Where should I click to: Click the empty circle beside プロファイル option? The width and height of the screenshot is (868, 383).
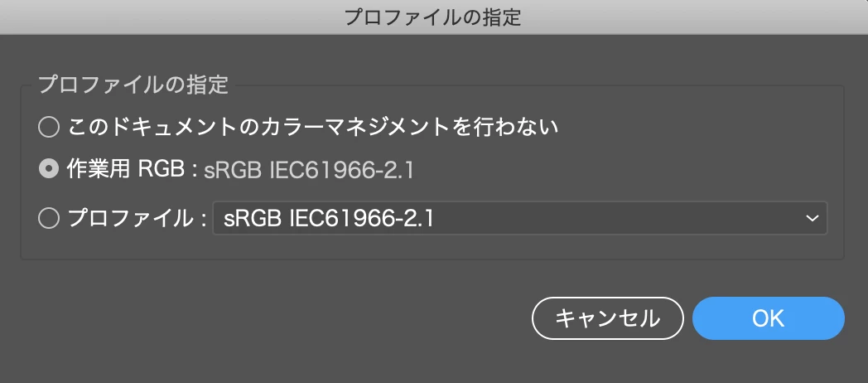click(x=49, y=218)
